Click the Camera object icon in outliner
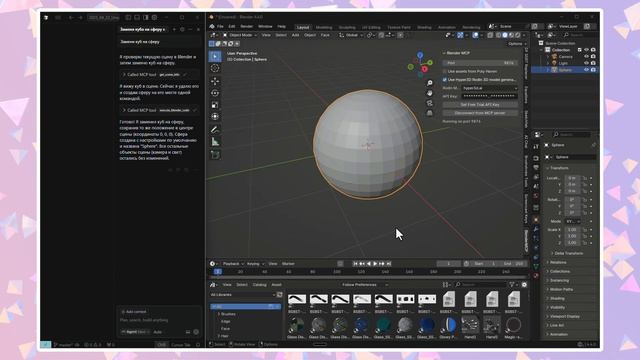The width and height of the screenshot is (640, 360). (x=554, y=57)
